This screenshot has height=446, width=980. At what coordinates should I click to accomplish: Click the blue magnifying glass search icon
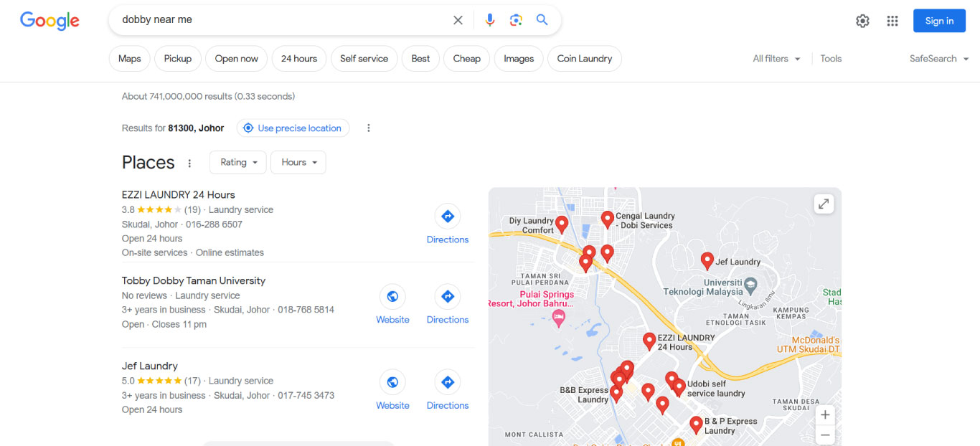pos(542,20)
